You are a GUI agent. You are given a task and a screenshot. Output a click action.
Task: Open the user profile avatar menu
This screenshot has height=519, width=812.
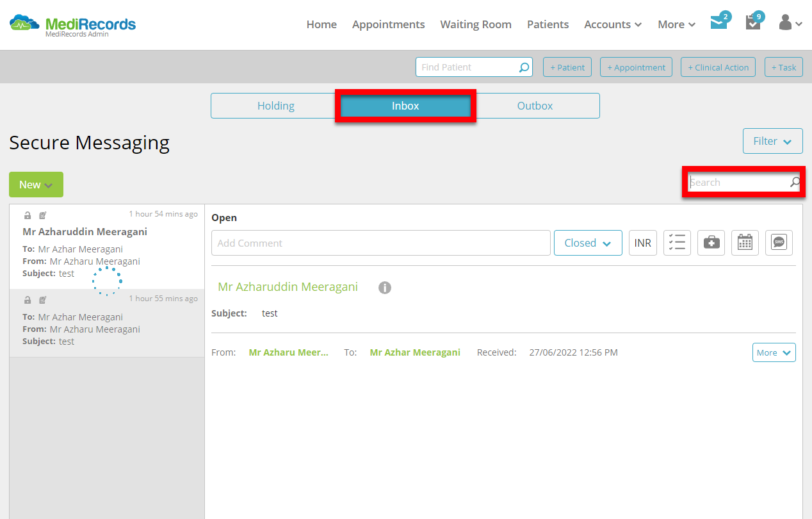tap(790, 23)
